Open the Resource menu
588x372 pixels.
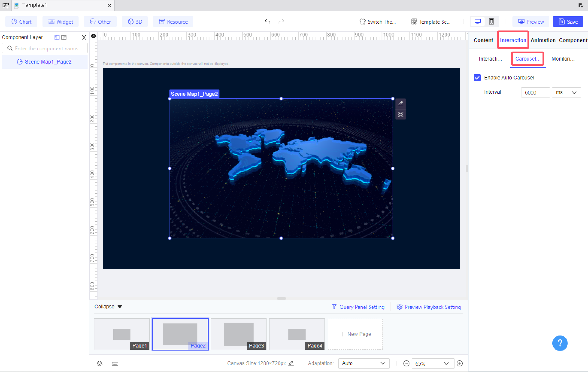pyautogui.click(x=173, y=22)
